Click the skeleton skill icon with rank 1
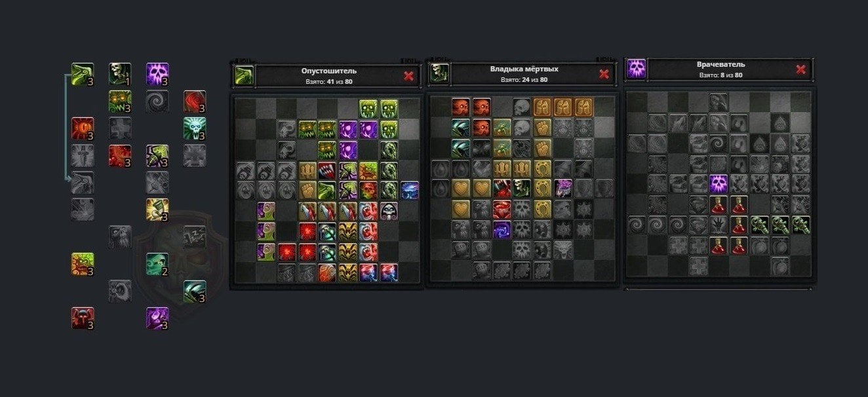Image resolution: width=868 pixels, height=397 pixels. 120,74
